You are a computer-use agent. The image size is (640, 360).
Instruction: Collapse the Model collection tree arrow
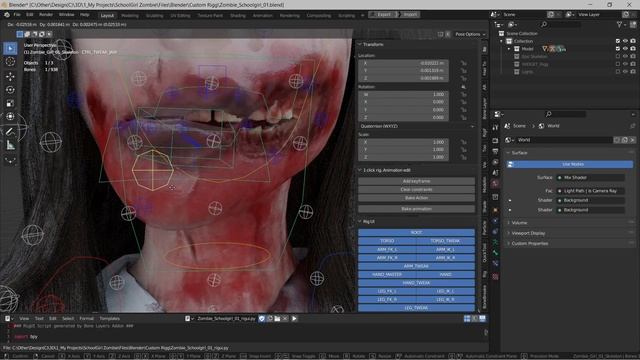(509, 49)
